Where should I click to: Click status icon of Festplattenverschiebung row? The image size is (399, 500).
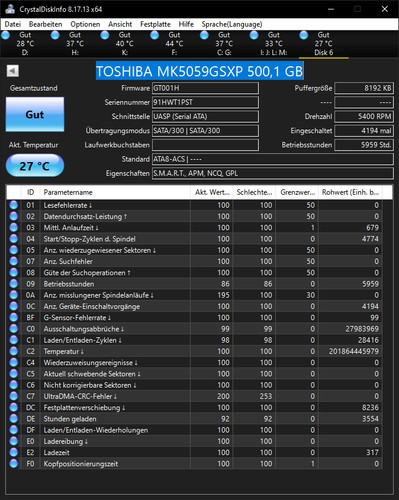click(14, 407)
